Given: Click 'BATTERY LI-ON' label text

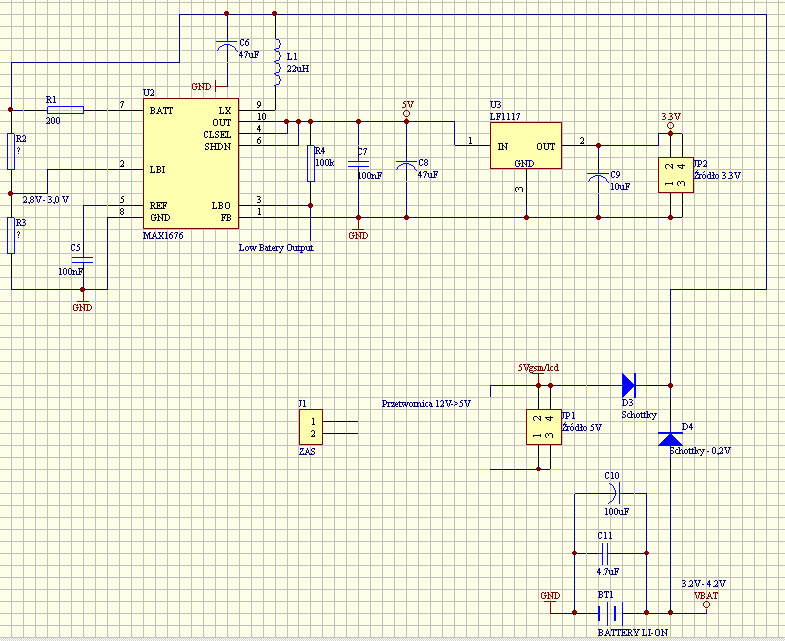Looking at the screenshot, I should point(633,632).
